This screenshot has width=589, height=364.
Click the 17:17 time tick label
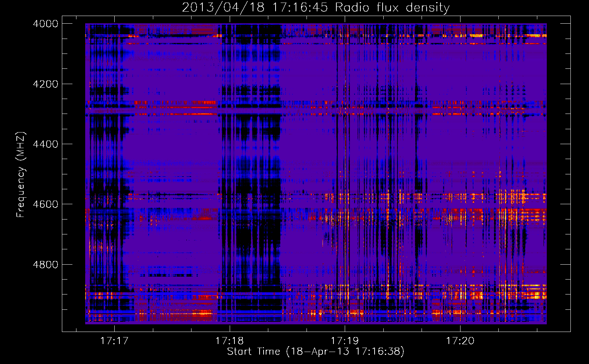point(114,341)
